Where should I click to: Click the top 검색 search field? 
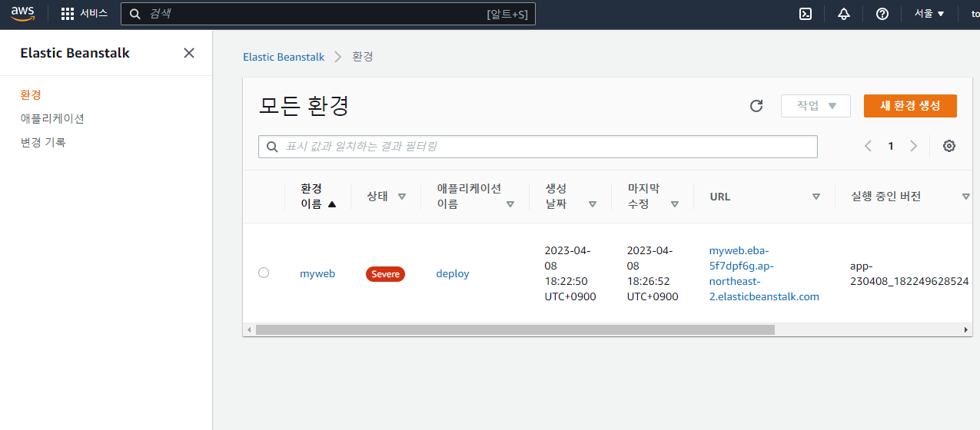click(x=328, y=14)
